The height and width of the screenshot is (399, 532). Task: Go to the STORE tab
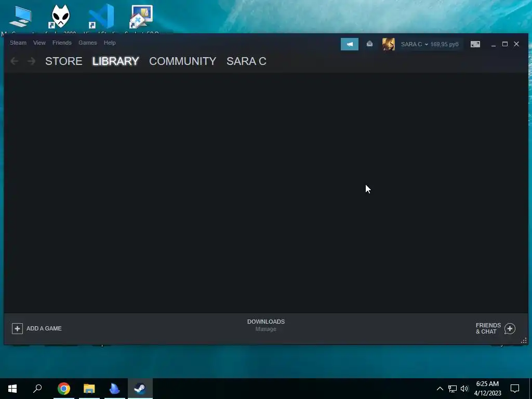[64, 61]
